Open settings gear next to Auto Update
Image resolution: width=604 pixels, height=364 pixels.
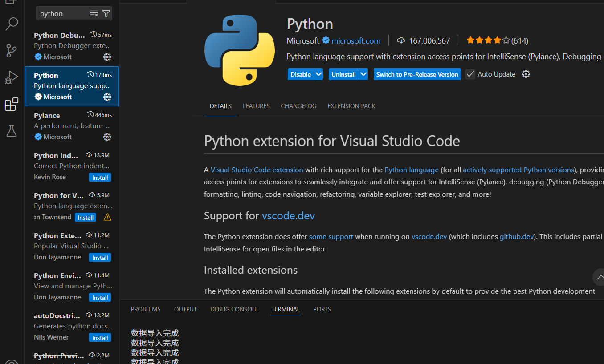pos(526,74)
